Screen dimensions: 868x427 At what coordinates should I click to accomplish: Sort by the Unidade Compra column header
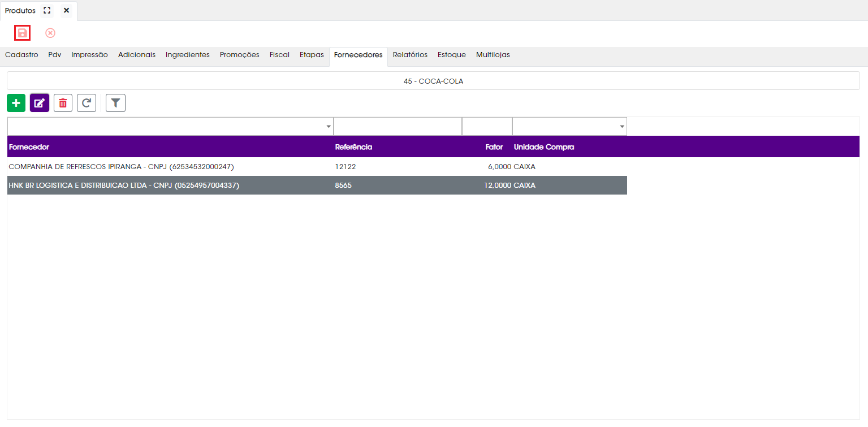[x=544, y=147]
